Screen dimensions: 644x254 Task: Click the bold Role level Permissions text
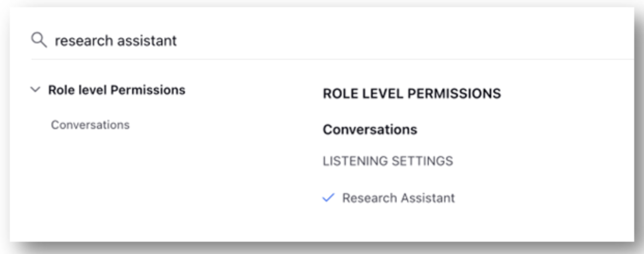point(116,90)
